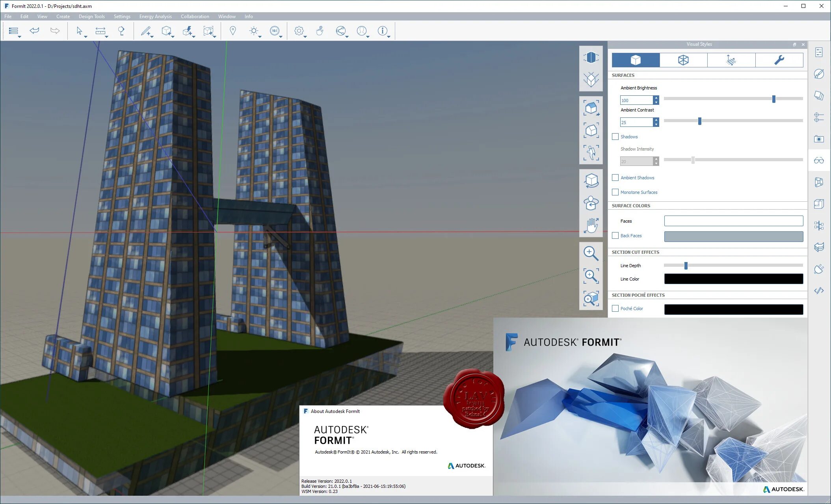
Task: Open the Visual Styles glasses icon
Action: [819, 160]
